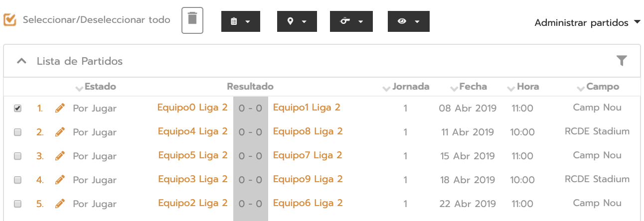Check the checkbox for match 2
The width and height of the screenshot is (644, 221).
click(17, 132)
